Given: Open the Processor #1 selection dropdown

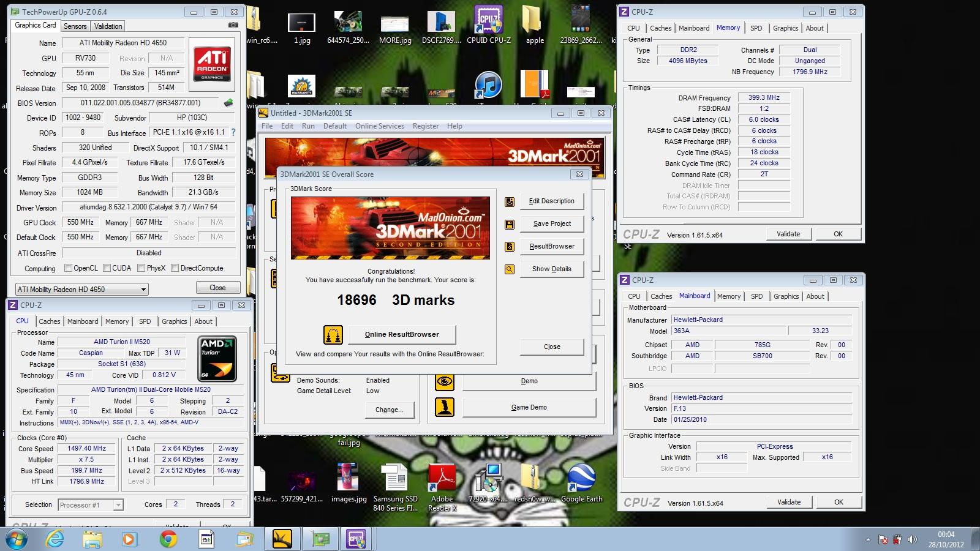Looking at the screenshot, I should click(91, 505).
